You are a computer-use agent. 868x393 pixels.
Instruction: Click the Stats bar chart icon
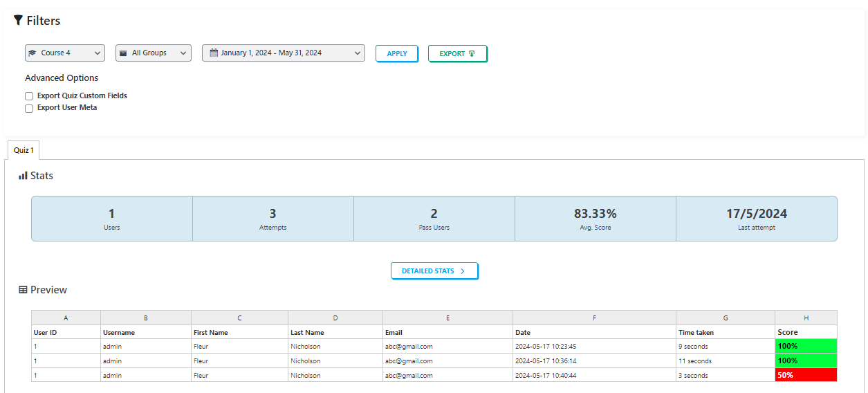[23, 176]
